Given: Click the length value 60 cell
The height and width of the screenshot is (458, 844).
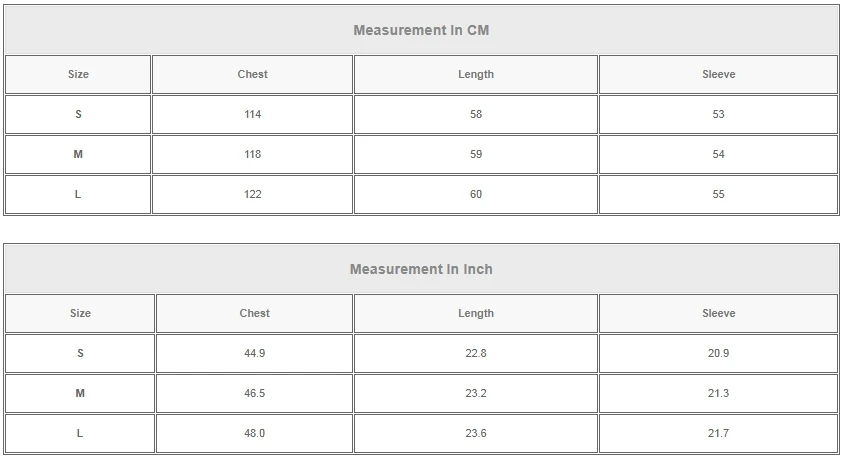Looking at the screenshot, I should [x=476, y=194].
